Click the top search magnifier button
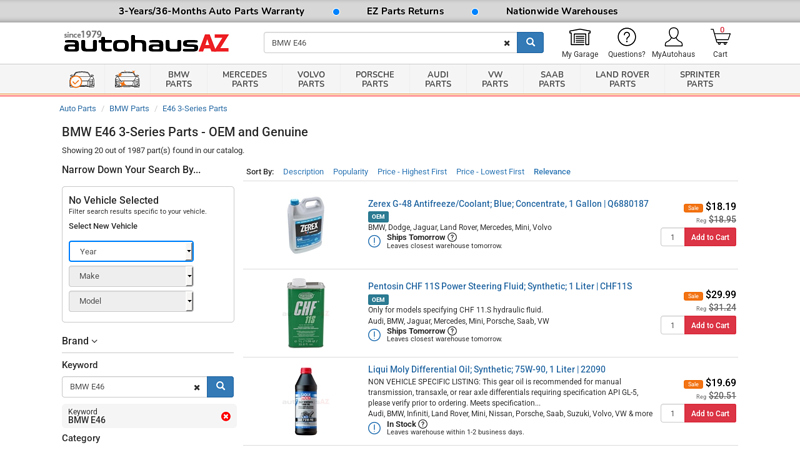The image size is (800, 450). tap(530, 43)
